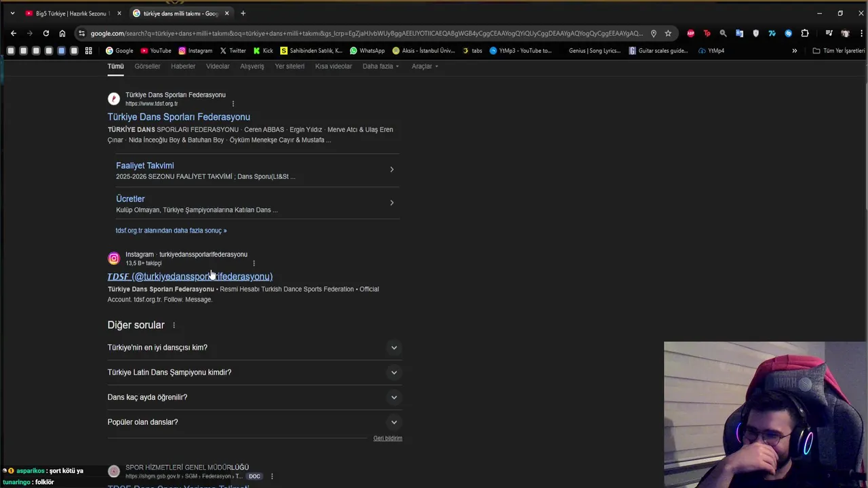The height and width of the screenshot is (488, 868).
Task: Open the TDSF Instagram result link
Action: (190, 277)
